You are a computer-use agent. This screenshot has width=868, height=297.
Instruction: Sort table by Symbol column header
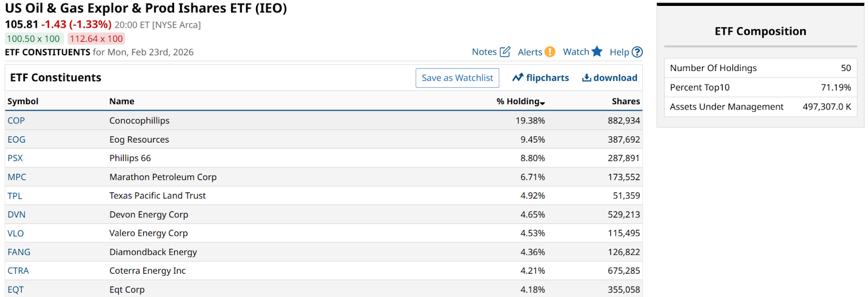click(x=23, y=101)
